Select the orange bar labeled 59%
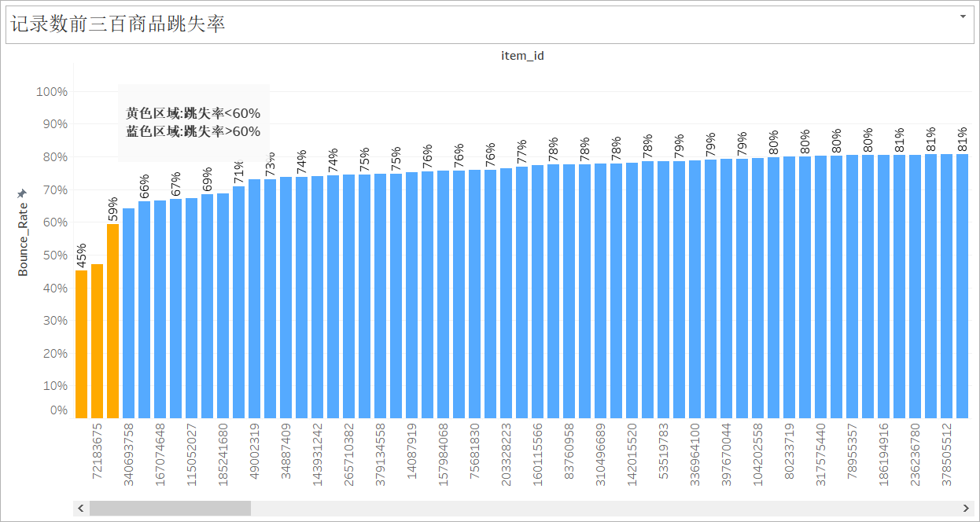This screenshot has width=980, height=522. 113,321
